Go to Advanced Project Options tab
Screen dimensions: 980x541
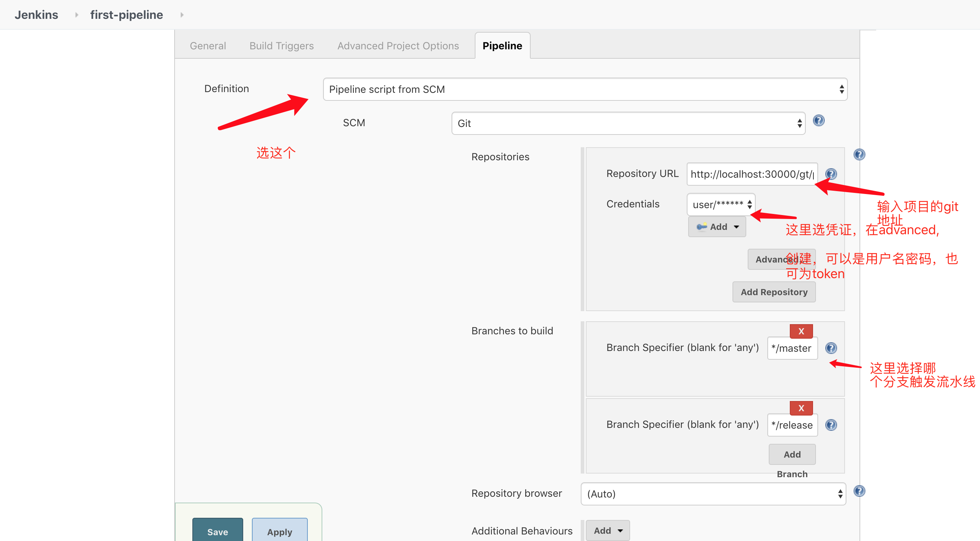[x=398, y=46]
